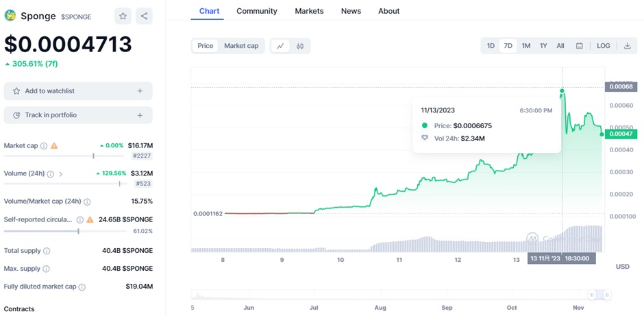Image resolution: width=644 pixels, height=316 pixels.
Task: Select the Price chart toggle
Action: pyautogui.click(x=206, y=46)
